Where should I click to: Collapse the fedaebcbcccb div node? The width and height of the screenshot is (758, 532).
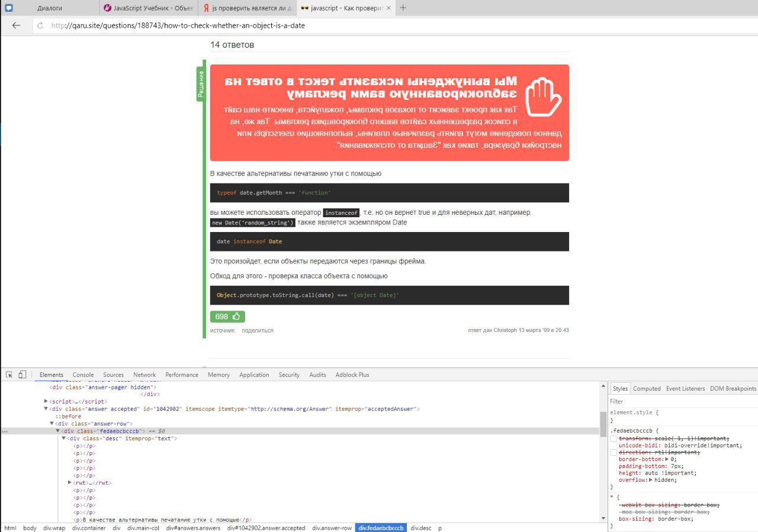[58, 431]
